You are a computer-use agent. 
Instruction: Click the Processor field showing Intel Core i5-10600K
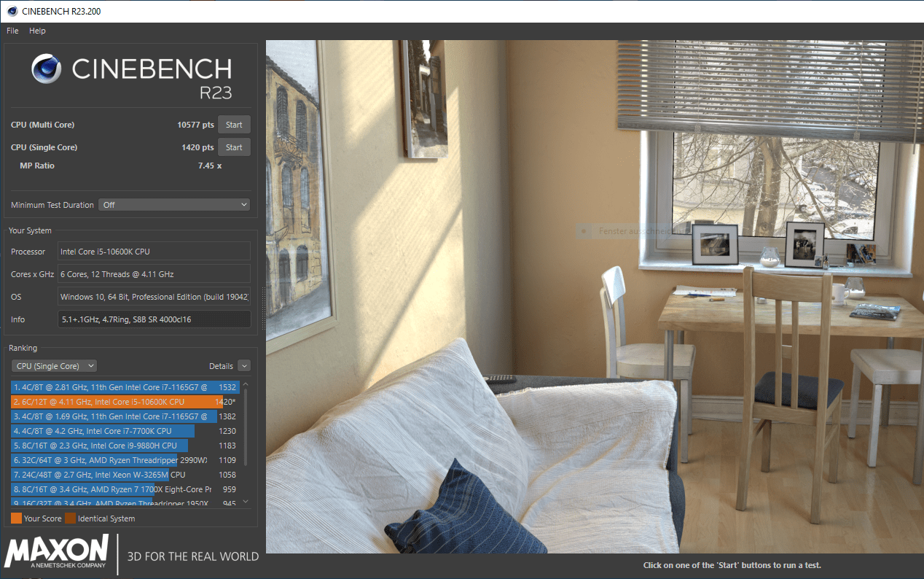[x=154, y=252]
